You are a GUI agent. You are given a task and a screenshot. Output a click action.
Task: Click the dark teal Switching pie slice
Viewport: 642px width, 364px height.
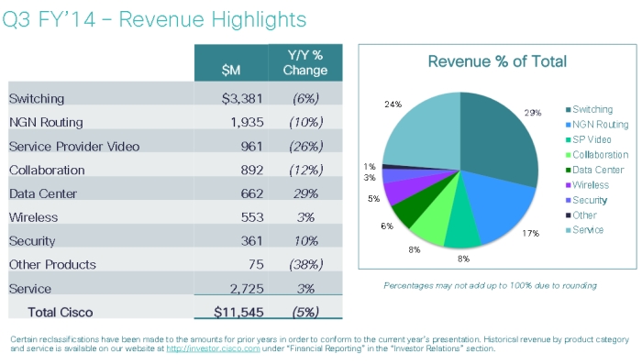pos(500,139)
